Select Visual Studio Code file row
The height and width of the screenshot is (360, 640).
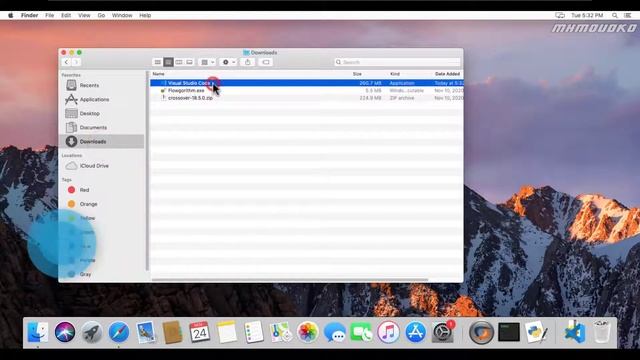point(307,83)
